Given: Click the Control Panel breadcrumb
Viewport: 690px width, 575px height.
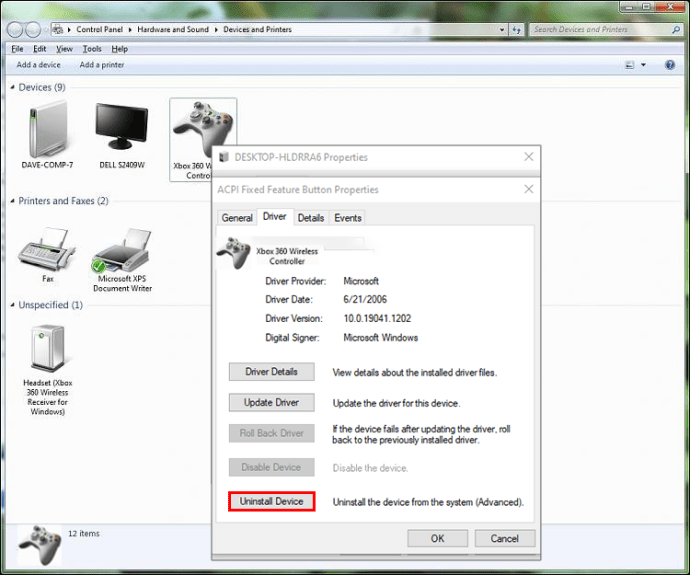Looking at the screenshot, I should tap(99, 29).
